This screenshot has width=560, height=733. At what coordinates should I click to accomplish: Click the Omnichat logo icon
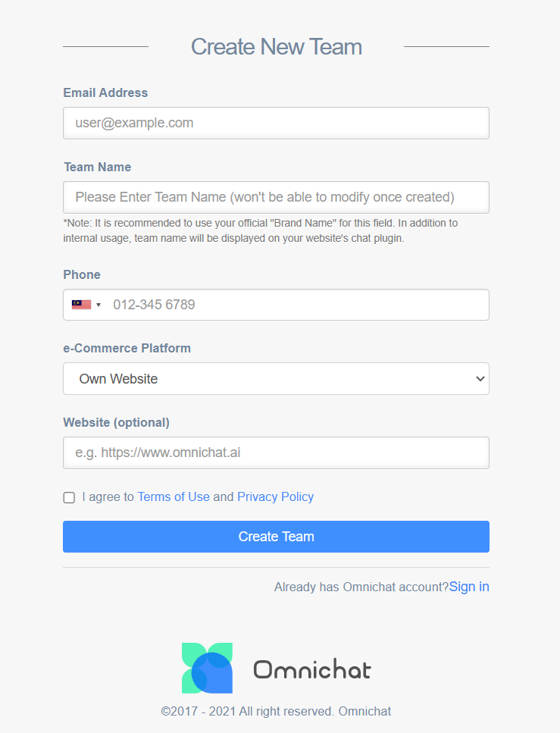pyautogui.click(x=207, y=668)
